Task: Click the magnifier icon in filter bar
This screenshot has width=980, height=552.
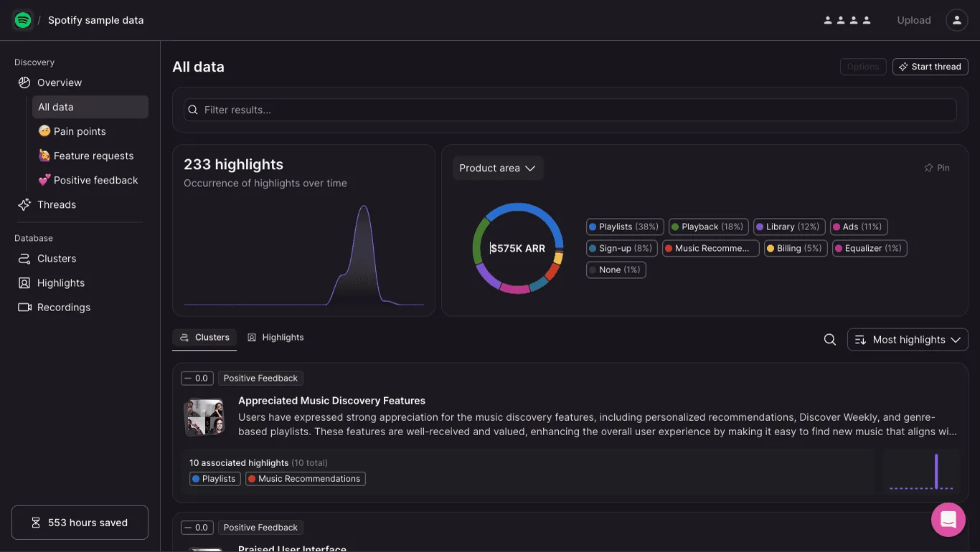Action: [193, 110]
